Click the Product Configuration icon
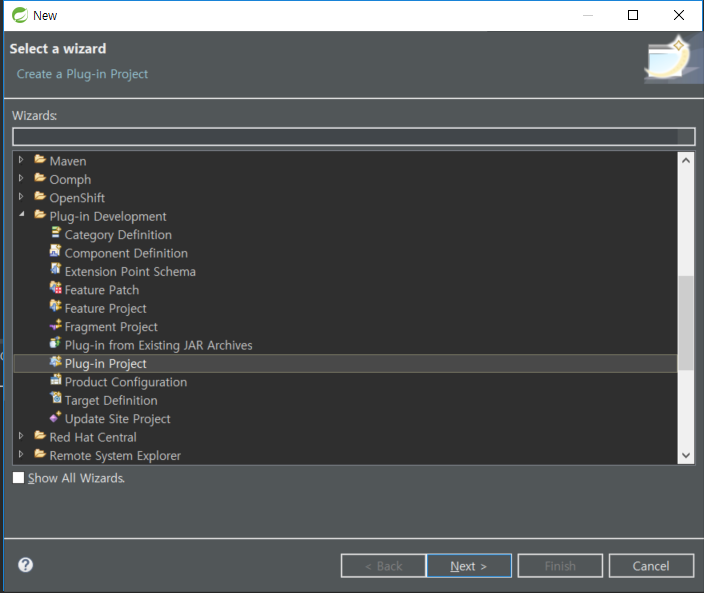This screenshot has width=704, height=593. [56, 380]
